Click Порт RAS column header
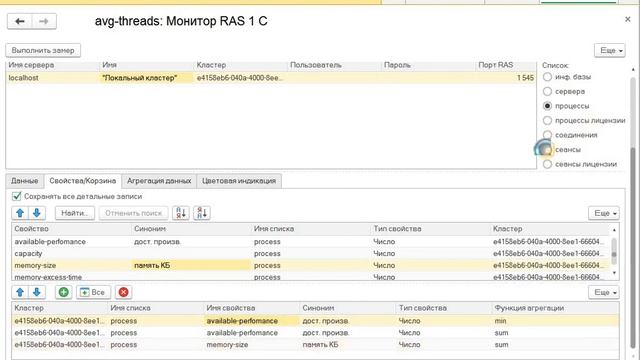This screenshot has height=360, width=640. pos(506,65)
